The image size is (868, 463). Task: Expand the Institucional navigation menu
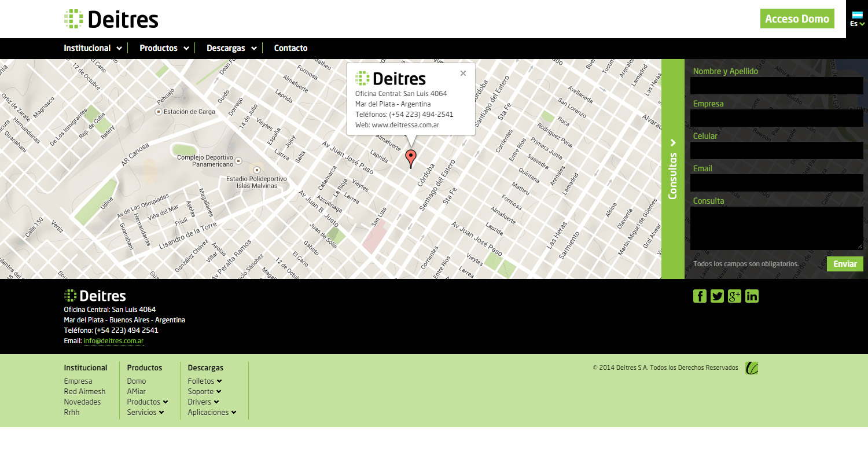point(93,48)
